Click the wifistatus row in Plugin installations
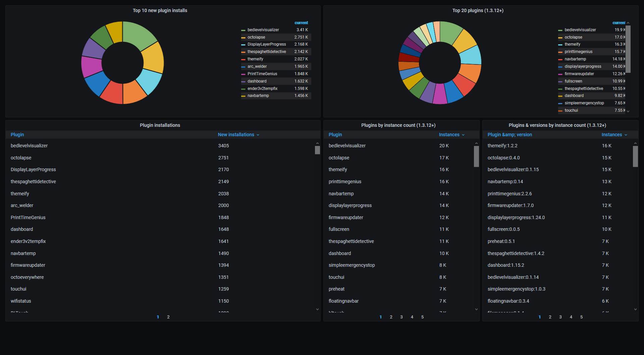This screenshot has width=644, height=355. 160,301
